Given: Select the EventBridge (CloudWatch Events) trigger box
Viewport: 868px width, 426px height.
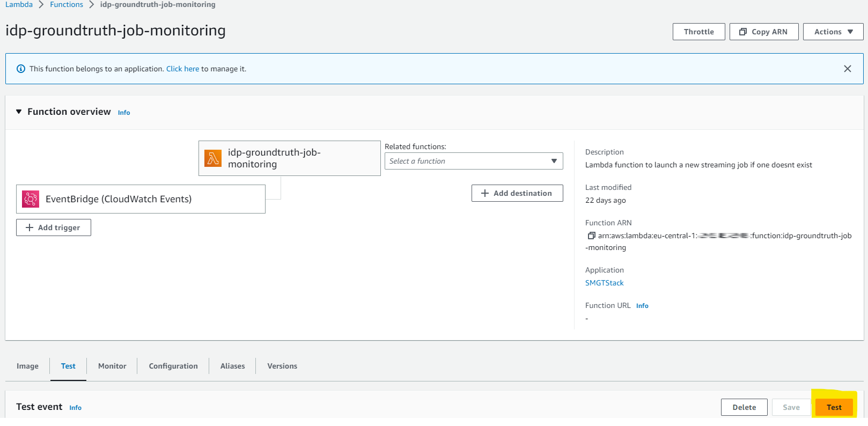Looking at the screenshot, I should coord(141,199).
